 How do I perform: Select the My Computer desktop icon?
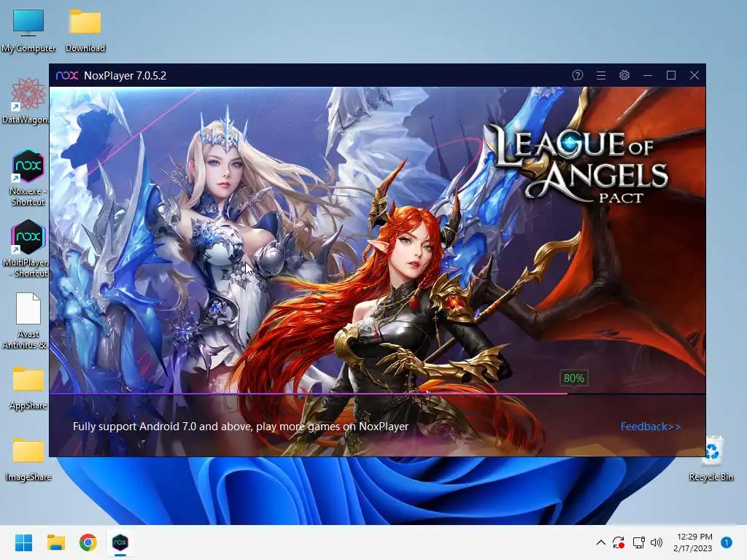click(x=28, y=31)
